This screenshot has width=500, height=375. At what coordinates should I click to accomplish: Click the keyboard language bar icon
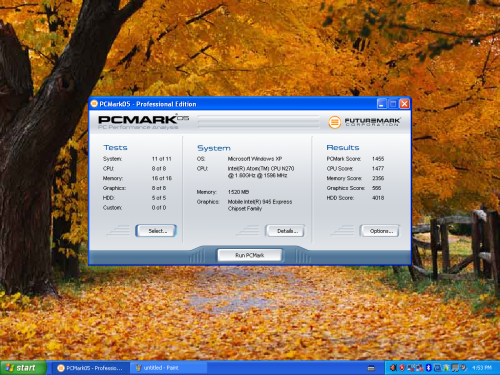(x=371, y=368)
